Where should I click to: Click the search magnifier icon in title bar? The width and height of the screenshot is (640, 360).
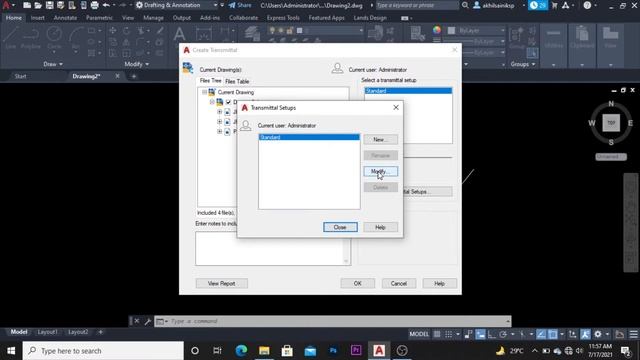pyautogui.click(x=465, y=5)
